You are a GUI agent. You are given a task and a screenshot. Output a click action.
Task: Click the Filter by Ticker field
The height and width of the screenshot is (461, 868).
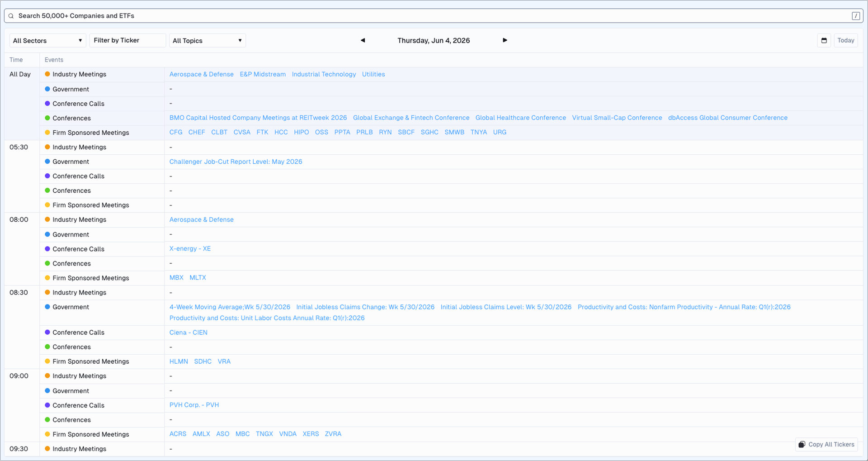(127, 40)
